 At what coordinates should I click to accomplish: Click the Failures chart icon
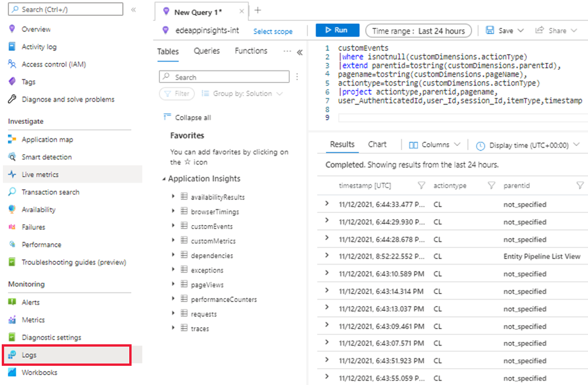coord(12,227)
